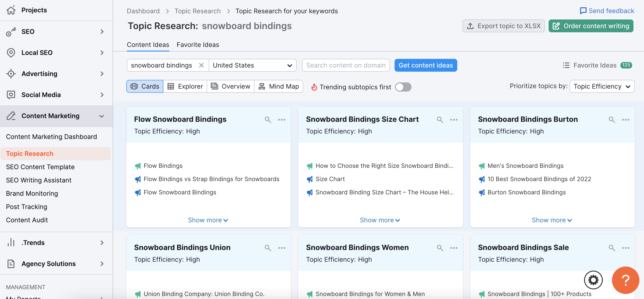Click magnifier icon on Snowboard Bindings Size Chart card
Screen dimensions: 644x299
click(440, 120)
